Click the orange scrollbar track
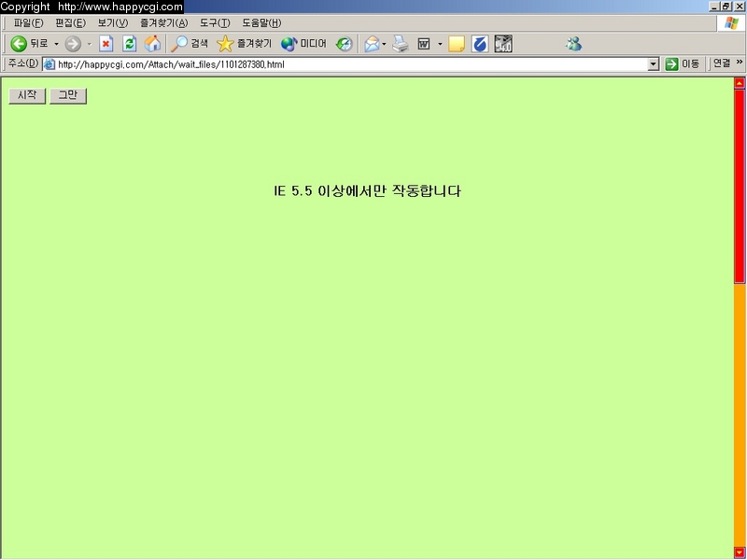The image size is (747, 560). [x=740, y=414]
